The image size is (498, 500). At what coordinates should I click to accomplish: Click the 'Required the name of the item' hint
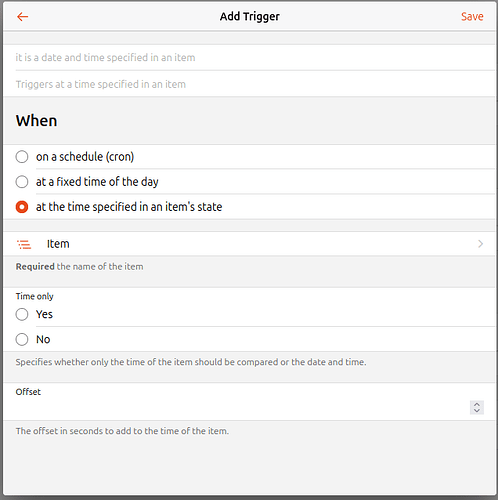coord(79,267)
